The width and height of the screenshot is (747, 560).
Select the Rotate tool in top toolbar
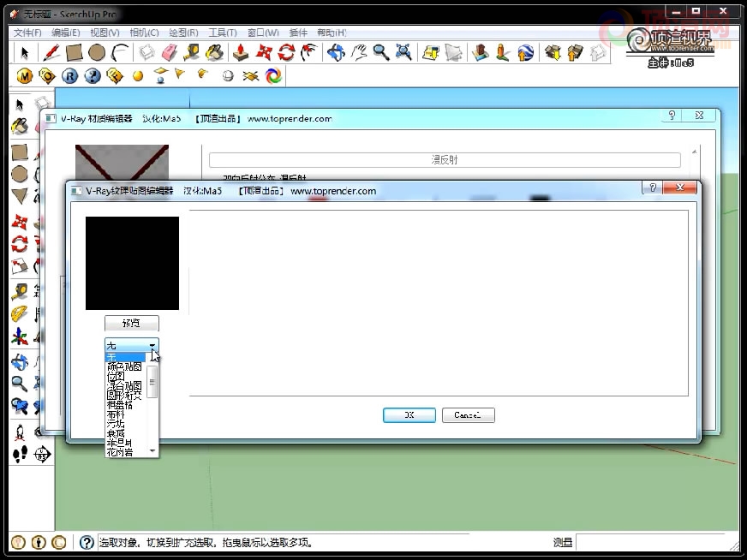(x=286, y=52)
